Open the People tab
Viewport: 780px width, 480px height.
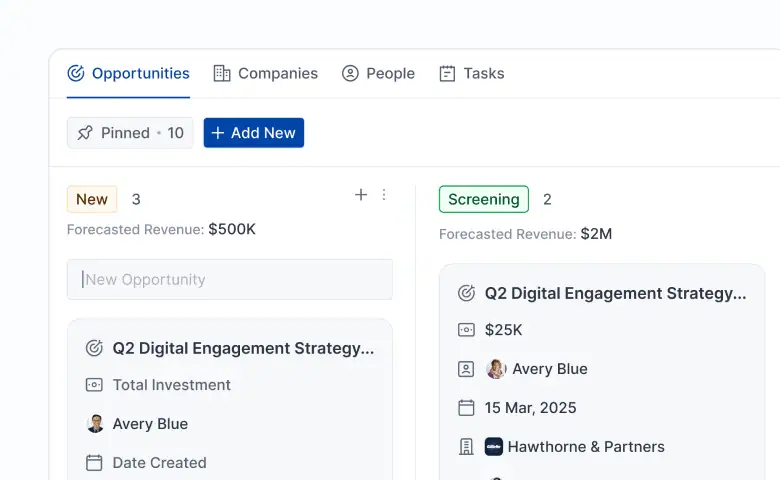click(x=378, y=73)
